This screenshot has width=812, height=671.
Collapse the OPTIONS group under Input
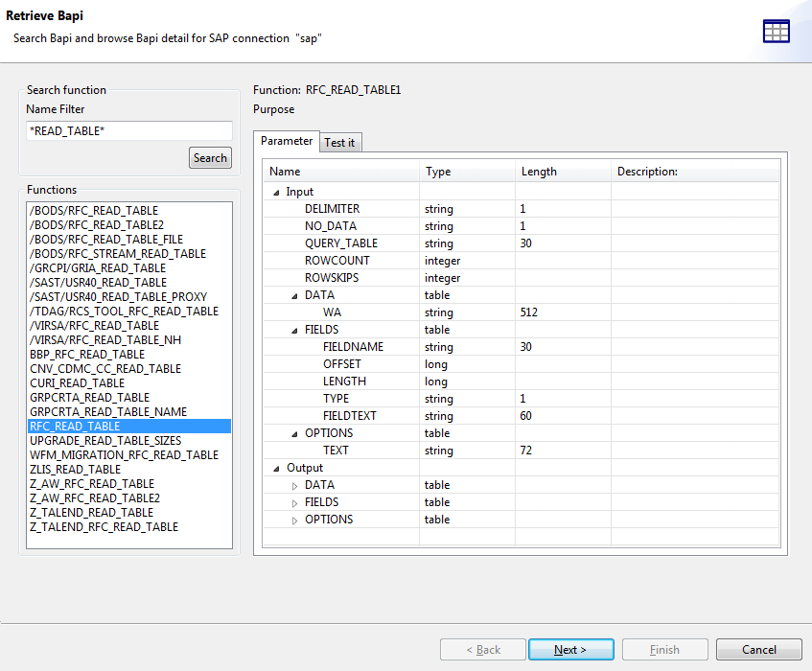point(294,432)
